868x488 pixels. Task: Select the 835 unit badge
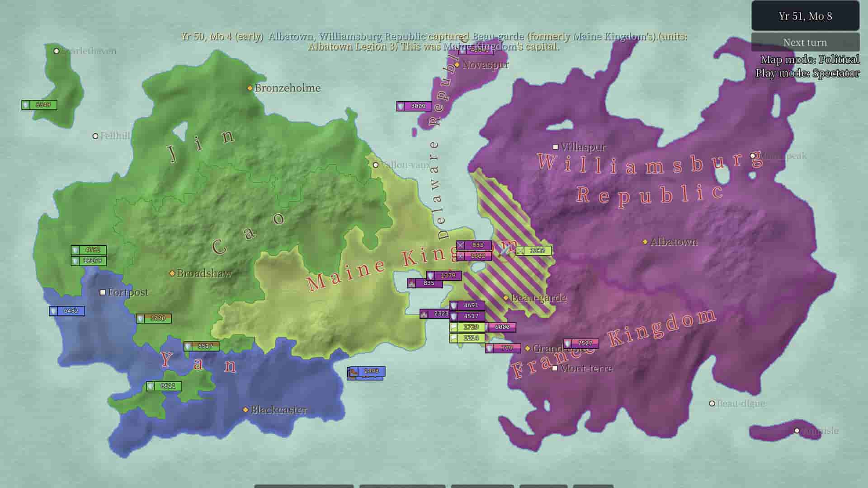click(425, 283)
